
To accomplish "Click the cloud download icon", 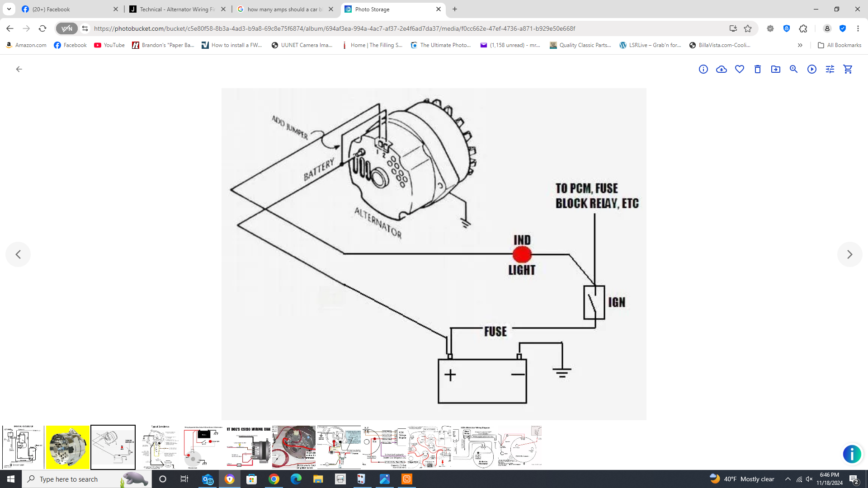I will pos(722,69).
